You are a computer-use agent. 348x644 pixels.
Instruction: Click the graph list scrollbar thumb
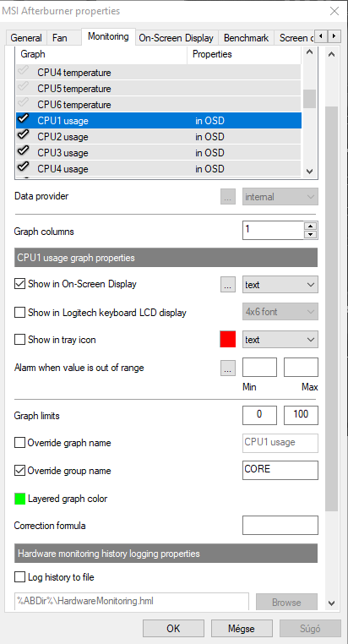point(310,99)
